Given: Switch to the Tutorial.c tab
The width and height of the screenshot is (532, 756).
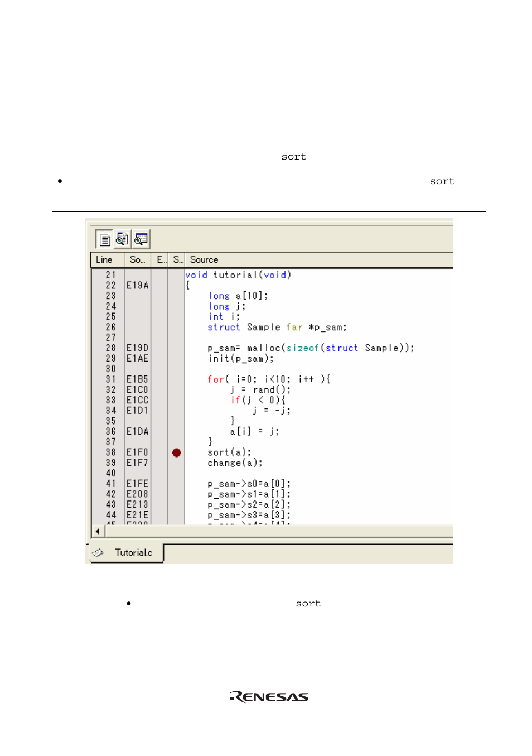Looking at the screenshot, I should click(127, 553).
